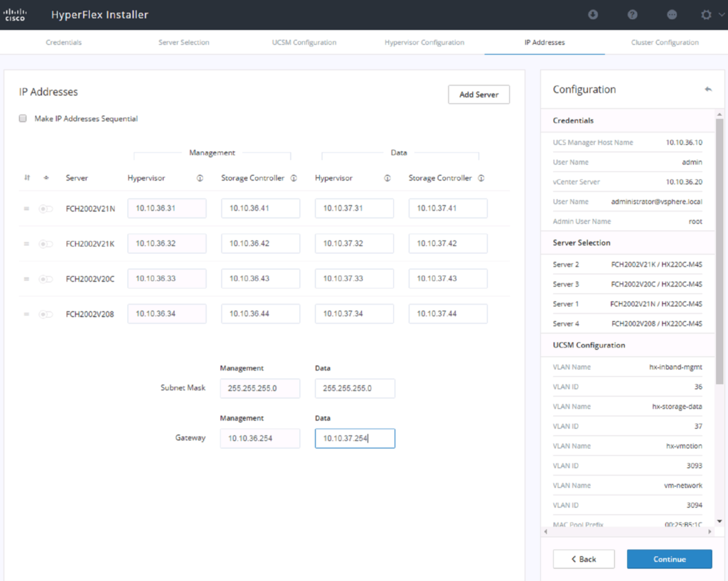Toggle the locator switch for FCH2002V21N
Image resolution: width=728 pixels, height=581 pixels.
click(x=45, y=209)
